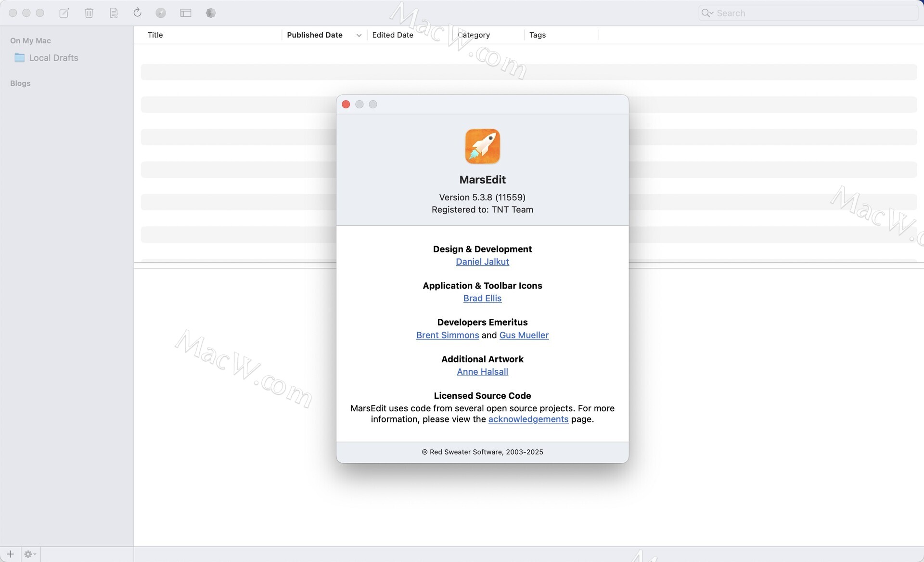Select the Local Drafts folder
Viewport: 924px width, 562px height.
point(53,58)
